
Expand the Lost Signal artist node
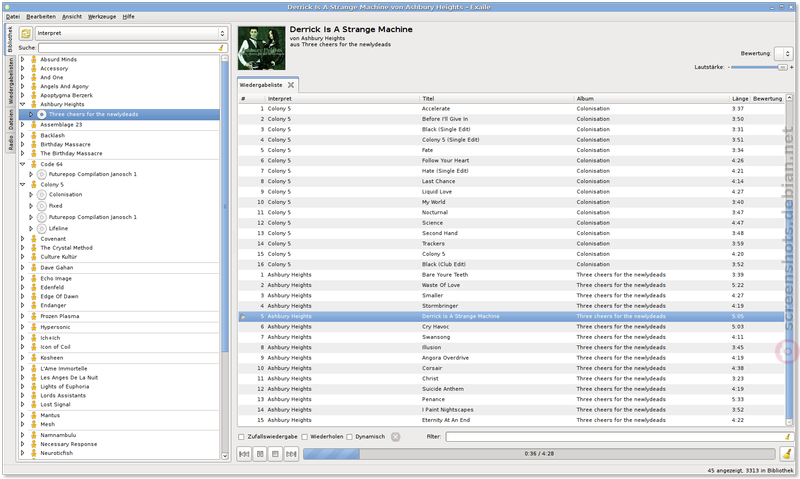click(22, 405)
